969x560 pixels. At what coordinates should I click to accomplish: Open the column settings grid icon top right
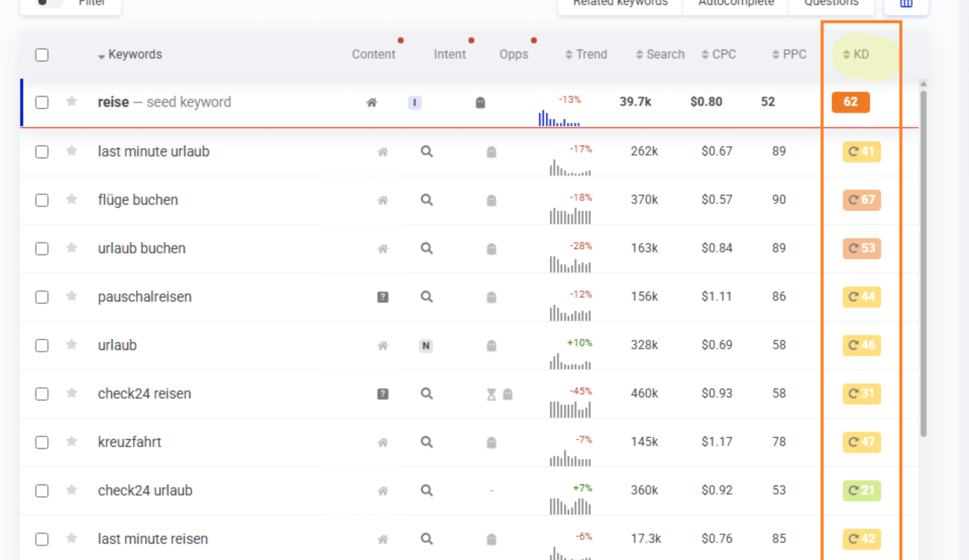pos(905,4)
